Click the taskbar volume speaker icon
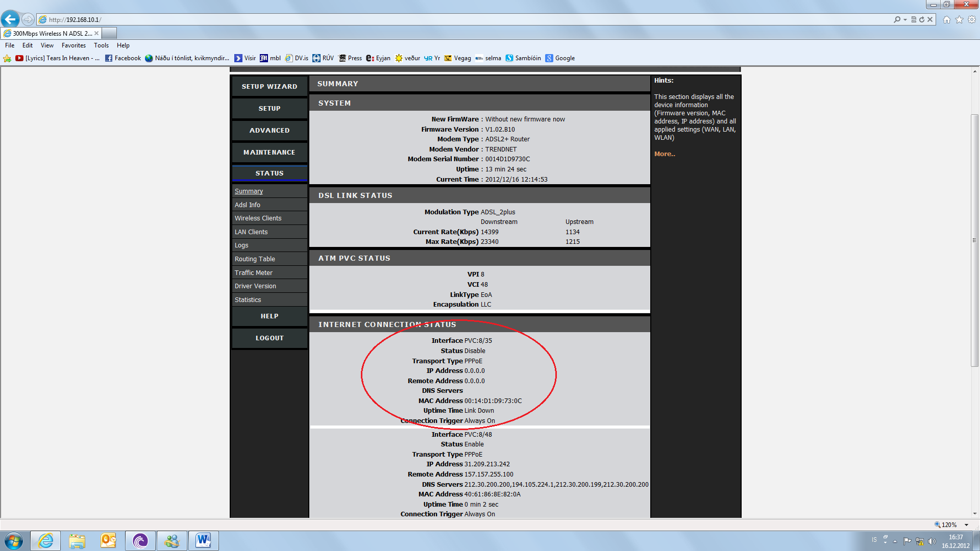This screenshot has width=980, height=551. 932,541
